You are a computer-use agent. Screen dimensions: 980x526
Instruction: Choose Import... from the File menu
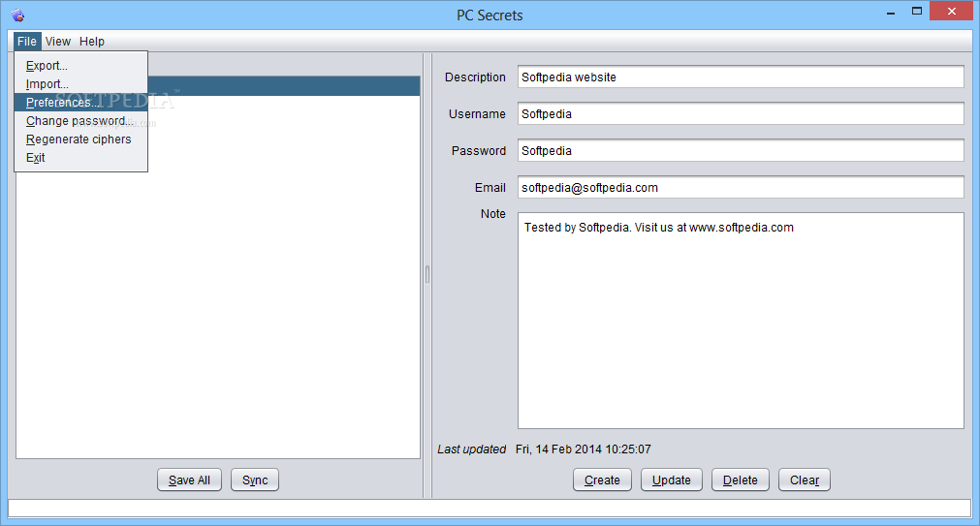pos(81,83)
